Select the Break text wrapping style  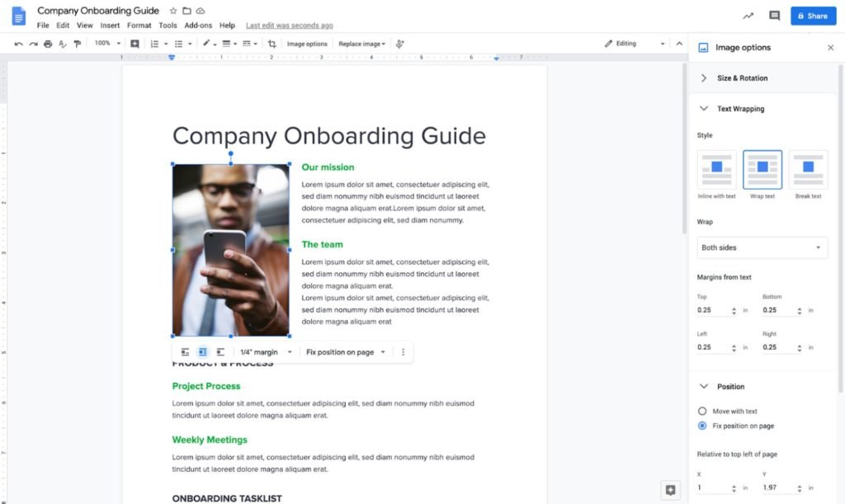tap(807, 171)
